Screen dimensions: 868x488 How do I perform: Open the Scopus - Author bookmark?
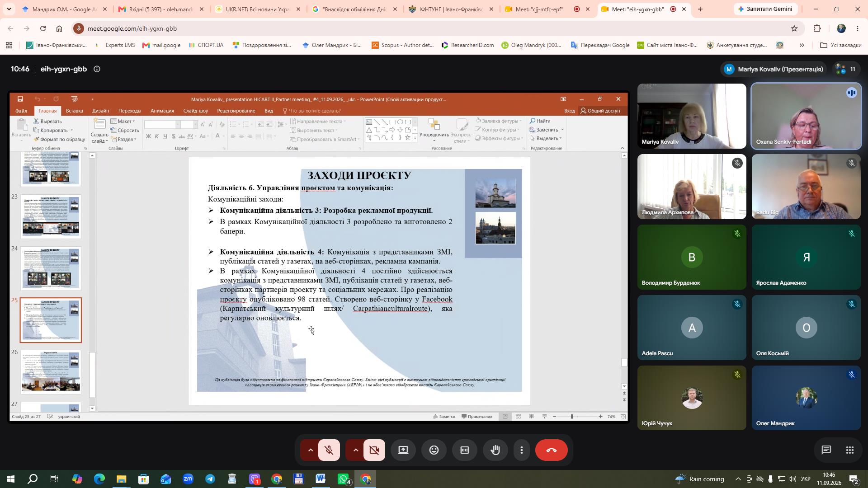pyautogui.click(x=402, y=45)
